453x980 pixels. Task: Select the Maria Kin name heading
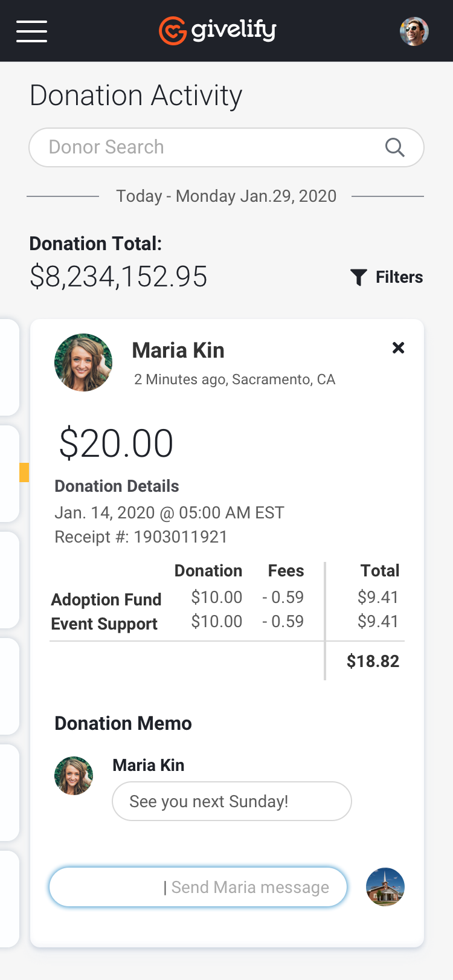tap(178, 350)
